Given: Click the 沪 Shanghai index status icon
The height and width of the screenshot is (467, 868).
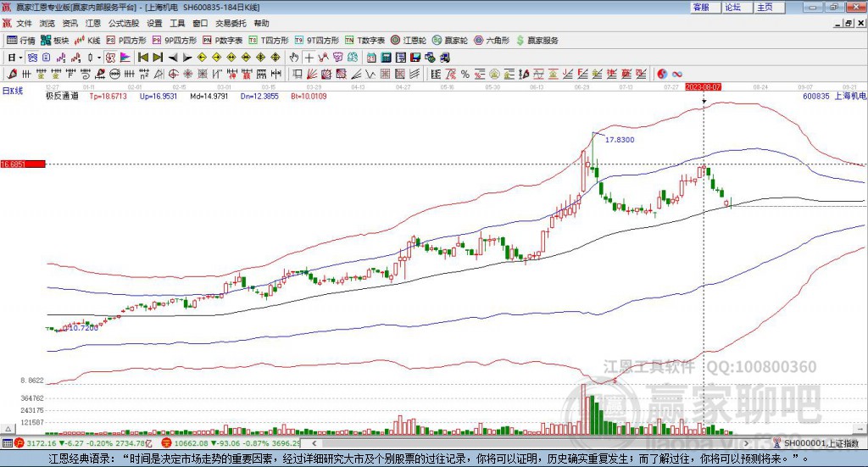Looking at the screenshot, I should pos(19,443).
